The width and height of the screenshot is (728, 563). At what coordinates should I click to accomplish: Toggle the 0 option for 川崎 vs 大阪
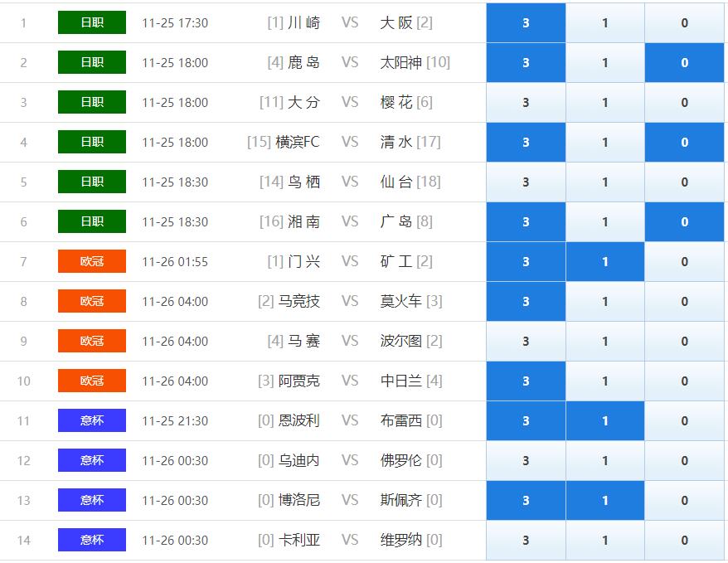684,22
